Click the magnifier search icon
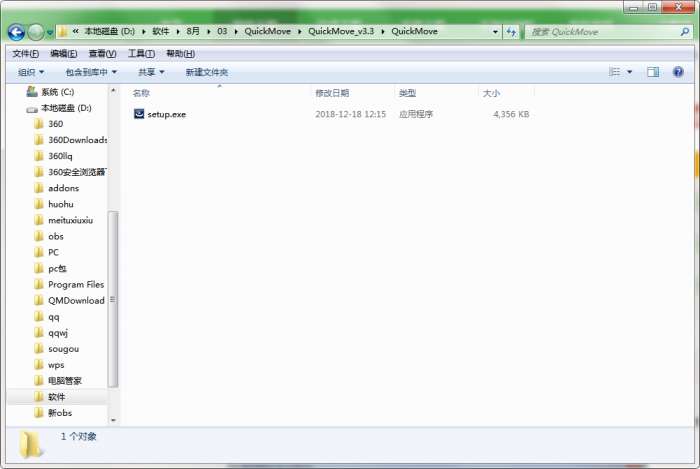 pyautogui.click(x=685, y=32)
